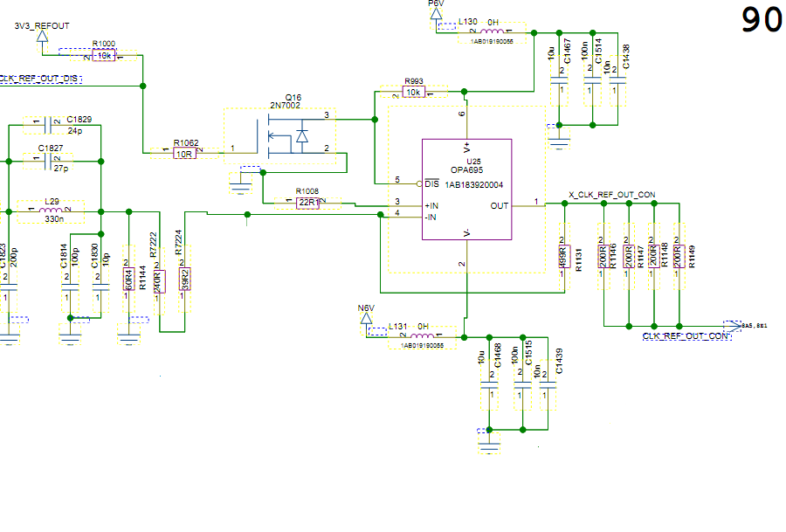Click the 1AB019190055 text under L130
Viewport: 786px width, 532px height.
tap(492, 42)
